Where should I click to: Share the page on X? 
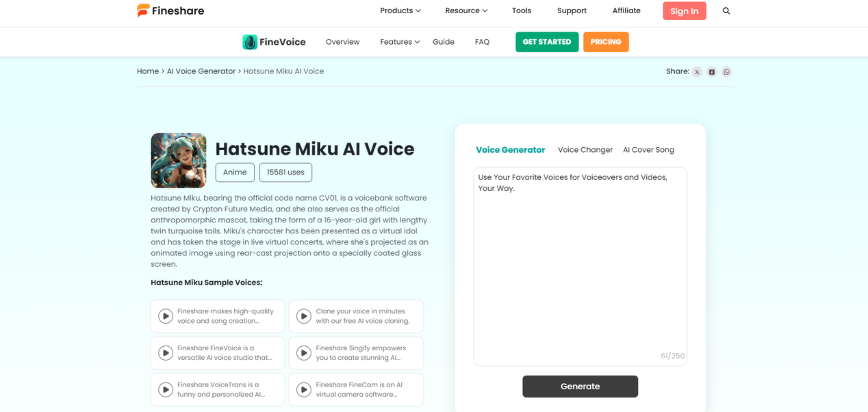697,72
